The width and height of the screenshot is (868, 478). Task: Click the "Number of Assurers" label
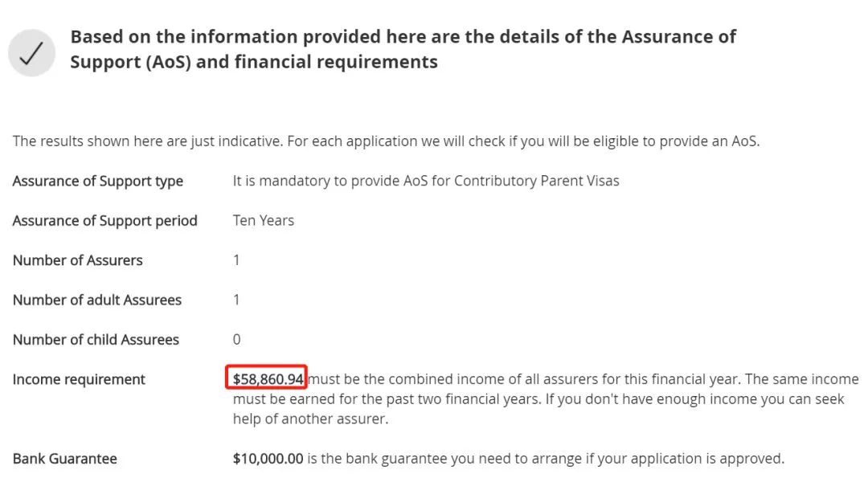tap(78, 260)
